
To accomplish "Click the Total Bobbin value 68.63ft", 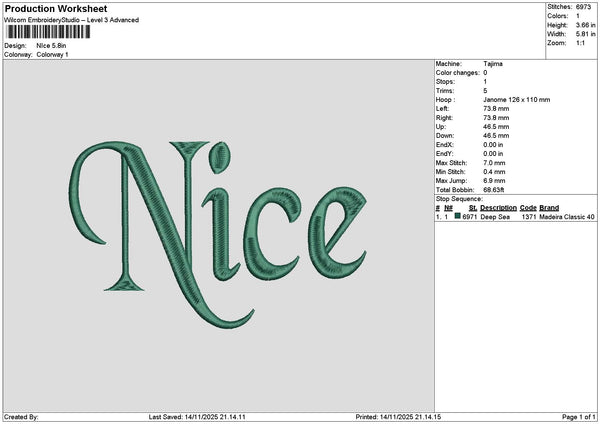I will (494, 190).
